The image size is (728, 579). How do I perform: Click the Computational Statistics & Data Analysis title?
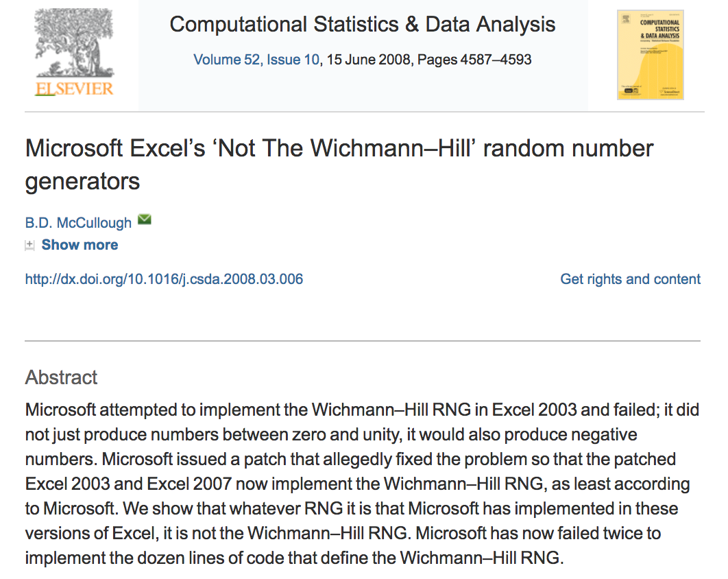tap(363, 25)
